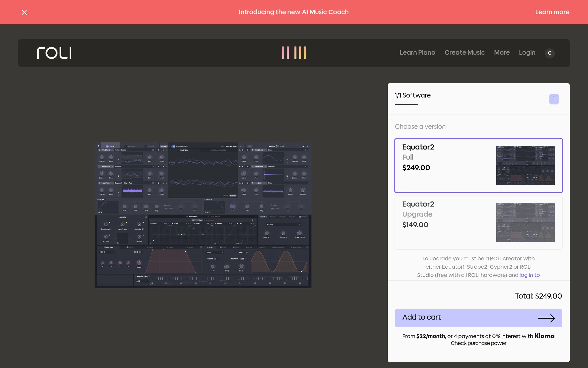This screenshot has height=368, width=588.
Task: Click the Add to cart button
Action: [x=478, y=318]
